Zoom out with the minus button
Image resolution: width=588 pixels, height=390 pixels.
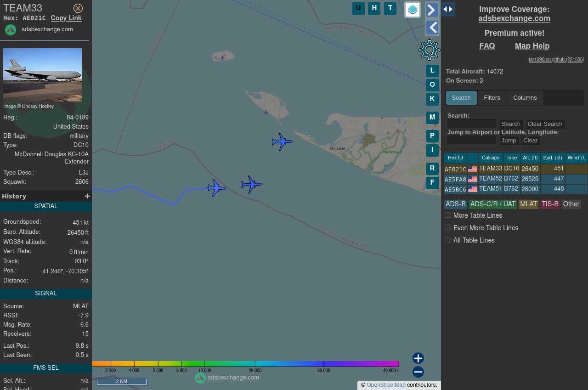[418, 372]
